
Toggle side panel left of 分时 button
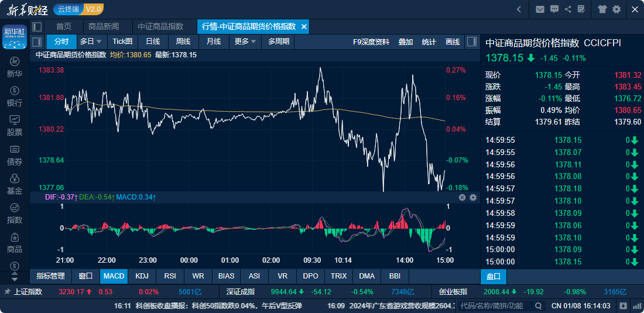(37, 42)
